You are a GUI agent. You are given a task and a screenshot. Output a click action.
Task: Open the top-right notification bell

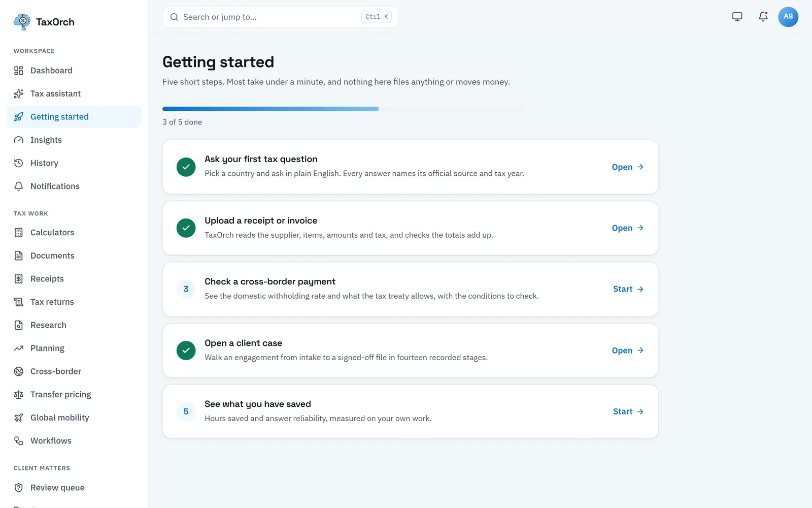click(763, 17)
